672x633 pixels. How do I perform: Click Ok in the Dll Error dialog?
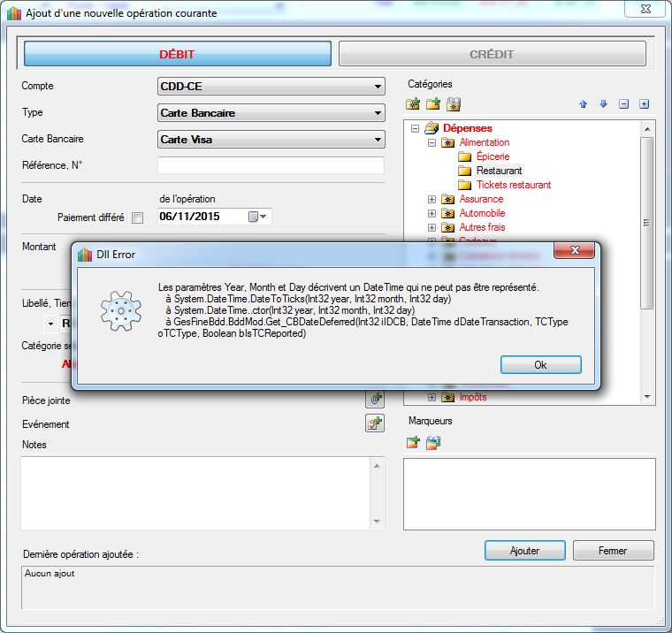point(540,365)
